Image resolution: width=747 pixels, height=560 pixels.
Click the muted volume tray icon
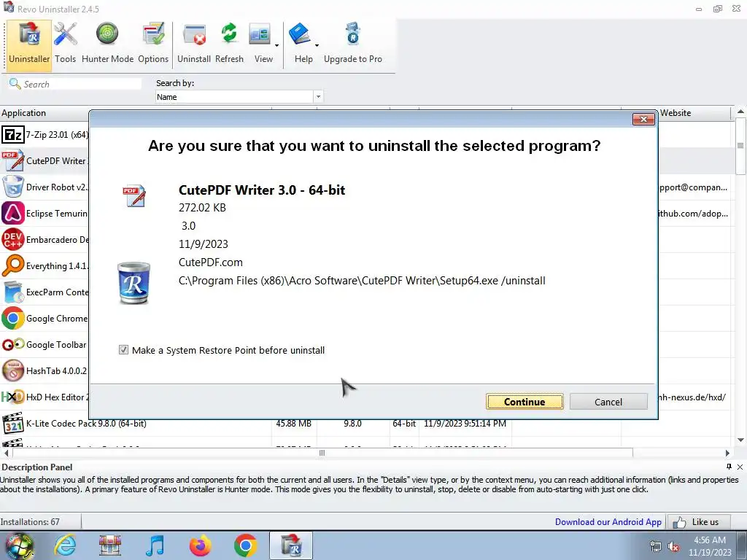[x=673, y=546]
